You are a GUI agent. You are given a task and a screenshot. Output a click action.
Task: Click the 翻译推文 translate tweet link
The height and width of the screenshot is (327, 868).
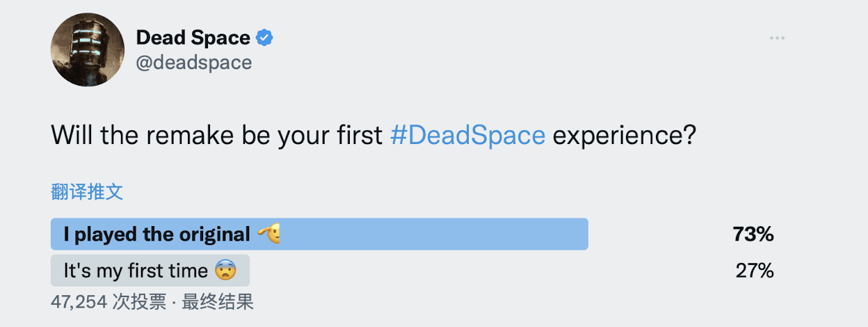[x=87, y=192]
